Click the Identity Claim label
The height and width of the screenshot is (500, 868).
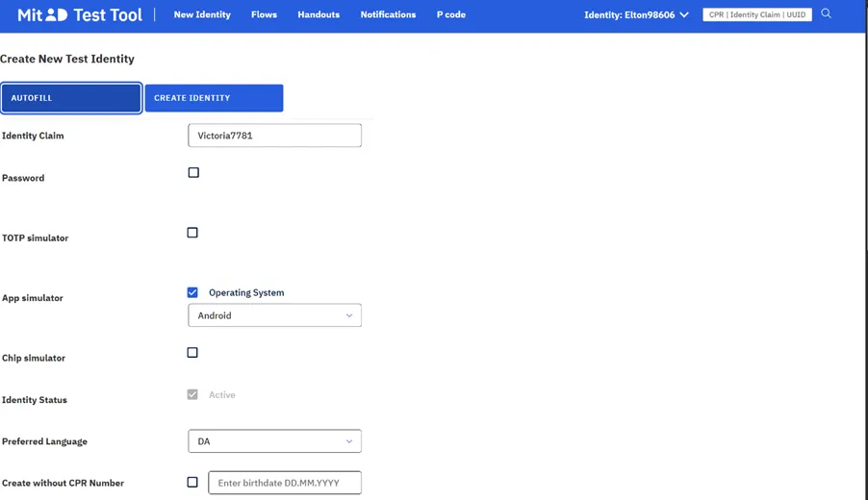pyautogui.click(x=33, y=136)
